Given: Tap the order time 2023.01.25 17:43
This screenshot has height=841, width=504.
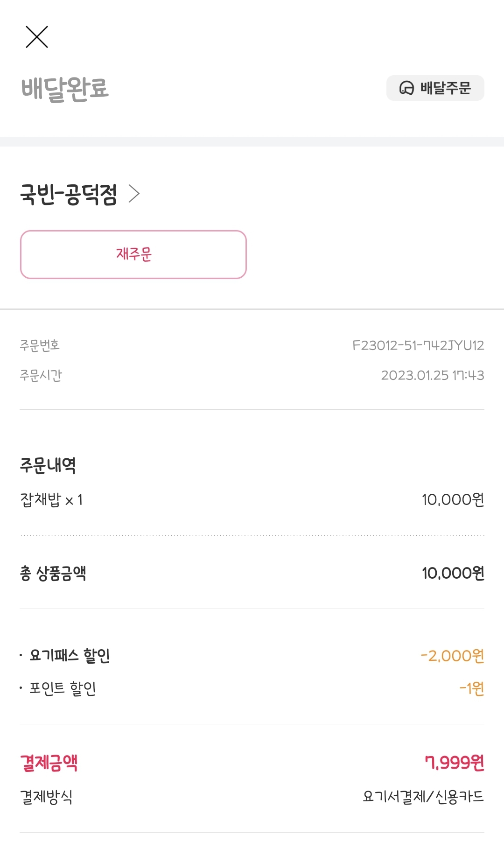Looking at the screenshot, I should click(x=432, y=375).
